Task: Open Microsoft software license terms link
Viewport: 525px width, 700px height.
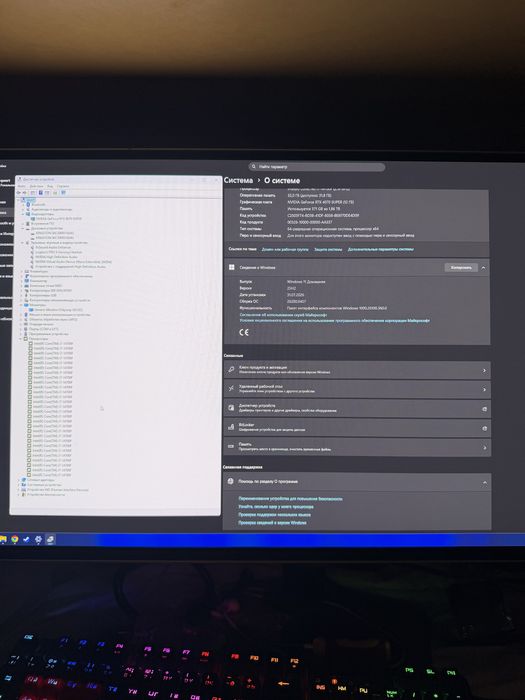Action: coord(335,321)
